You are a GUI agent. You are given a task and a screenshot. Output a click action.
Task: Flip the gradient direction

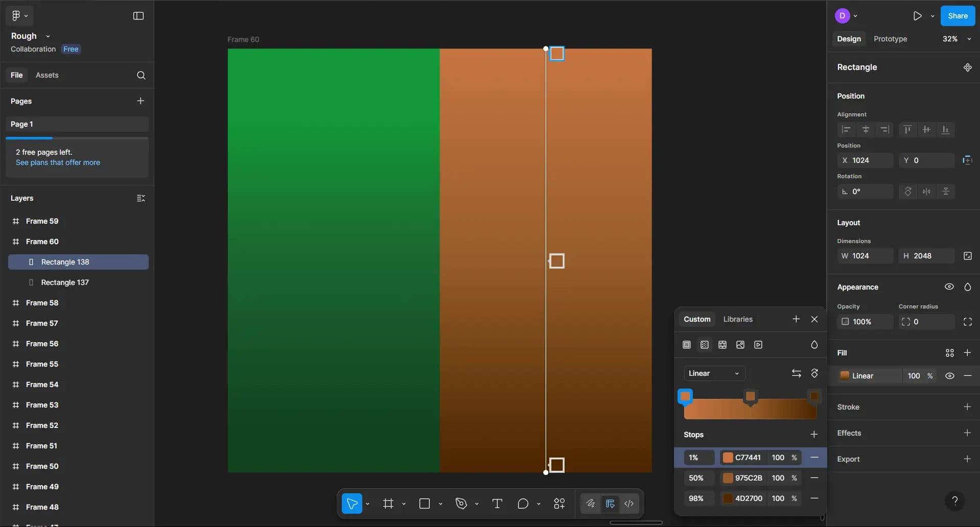pos(796,373)
